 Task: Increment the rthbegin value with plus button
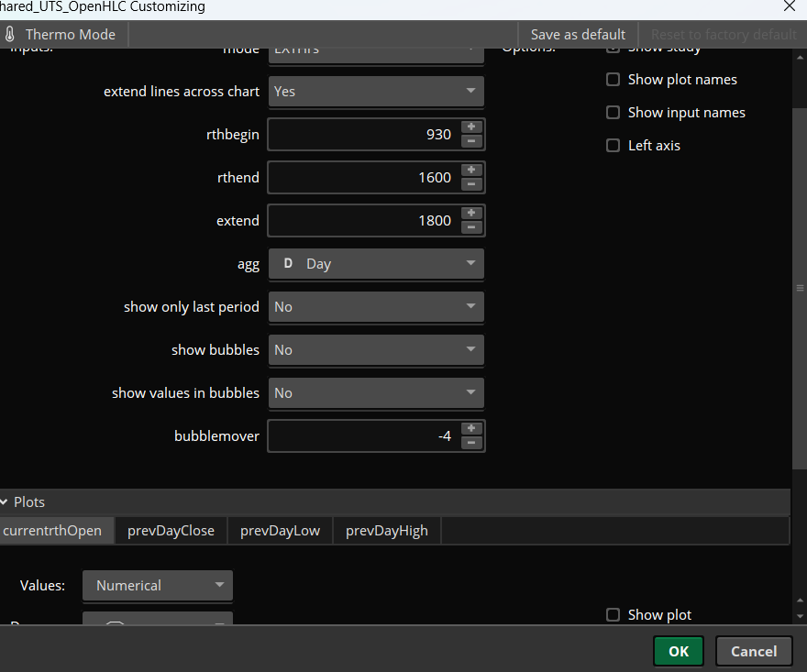[471, 127]
